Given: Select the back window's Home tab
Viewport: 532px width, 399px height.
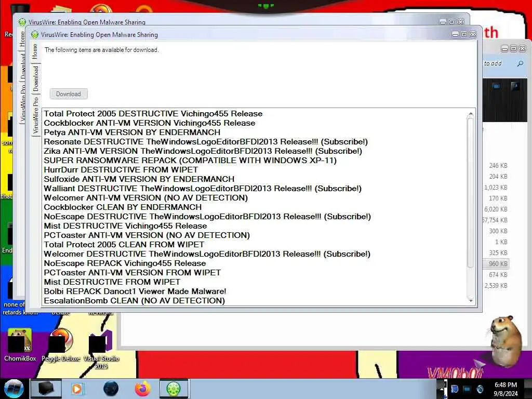Looking at the screenshot, I should [22, 38].
